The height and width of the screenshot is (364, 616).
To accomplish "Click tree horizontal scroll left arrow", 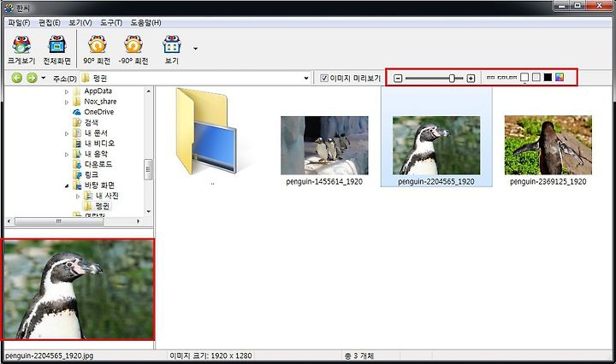I will [9, 221].
